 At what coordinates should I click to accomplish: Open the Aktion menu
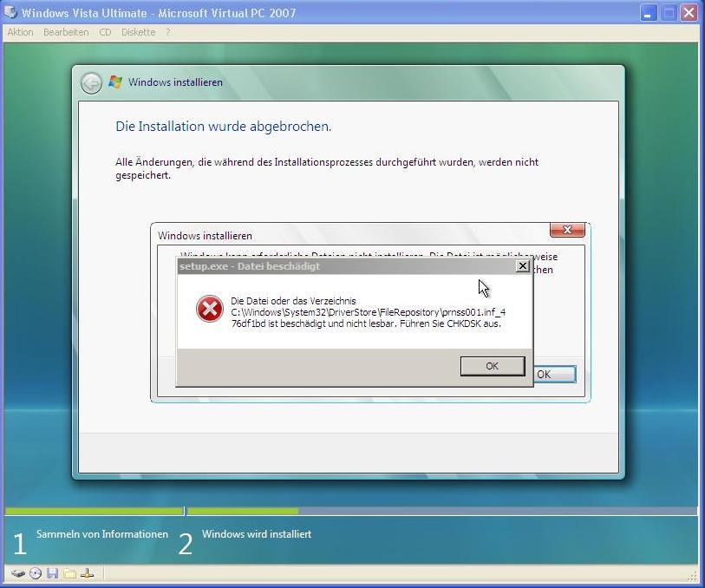pyautogui.click(x=20, y=32)
